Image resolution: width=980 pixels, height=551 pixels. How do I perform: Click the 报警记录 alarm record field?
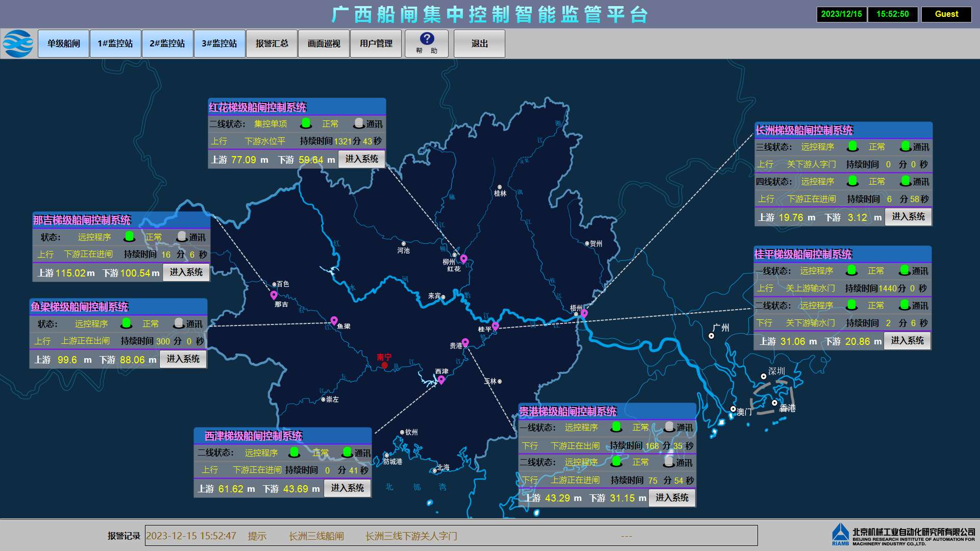[451, 536]
